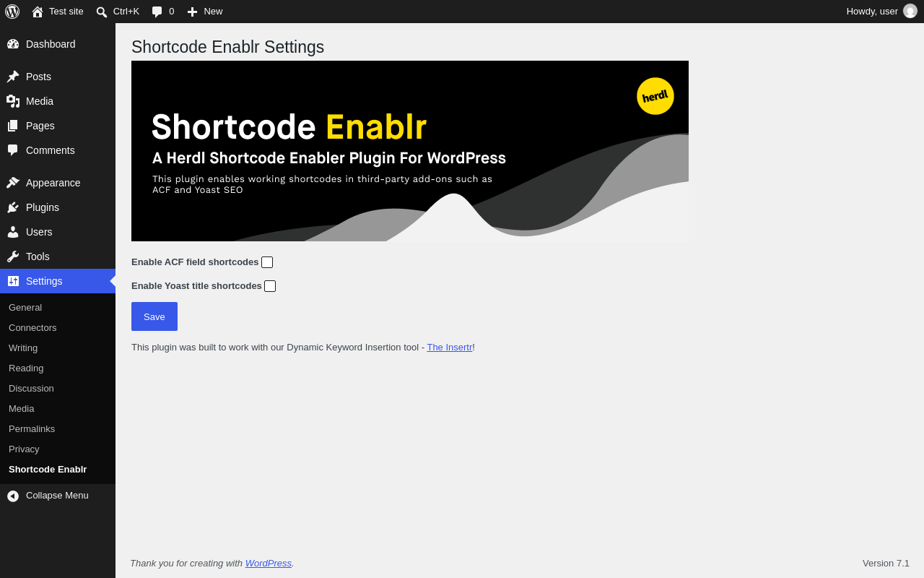Open the WordPress footer link
This screenshot has height=578, width=924.
pyautogui.click(x=269, y=563)
